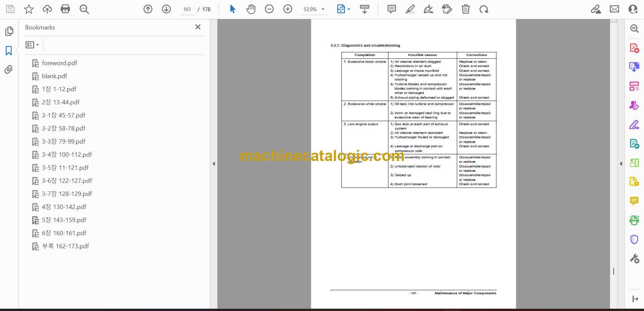Toggle the bookmarks panel icon
The height and width of the screenshot is (311, 644).
(x=9, y=51)
